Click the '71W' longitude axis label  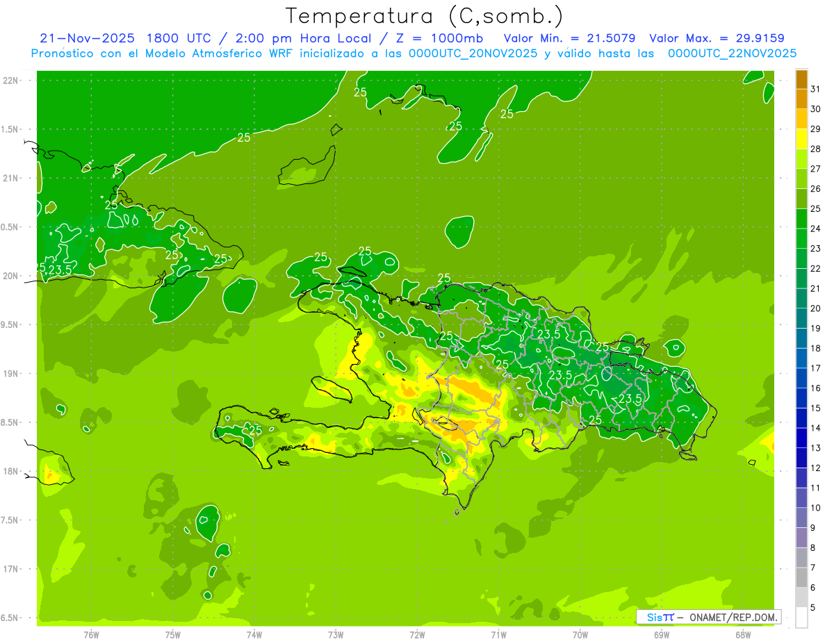(x=498, y=635)
